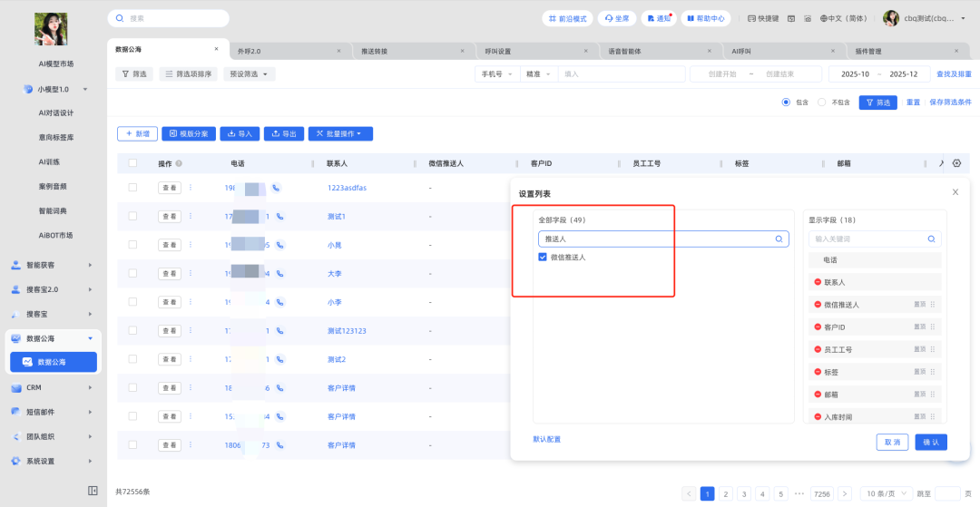
Task: Click the 保存筛选条件 link
Action: tap(950, 102)
